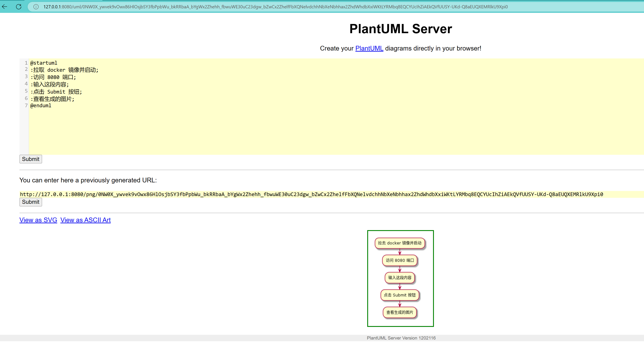
Task: Reload the page with refresh icon
Action: click(18, 7)
